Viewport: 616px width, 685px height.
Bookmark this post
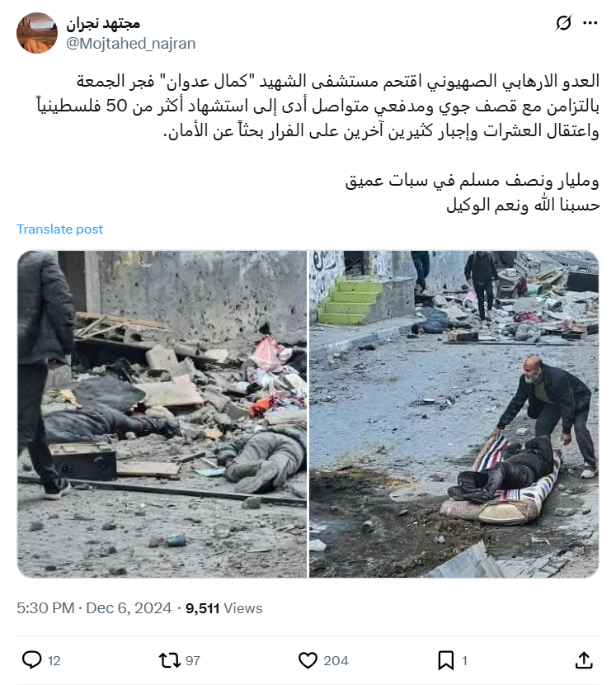[x=446, y=660]
